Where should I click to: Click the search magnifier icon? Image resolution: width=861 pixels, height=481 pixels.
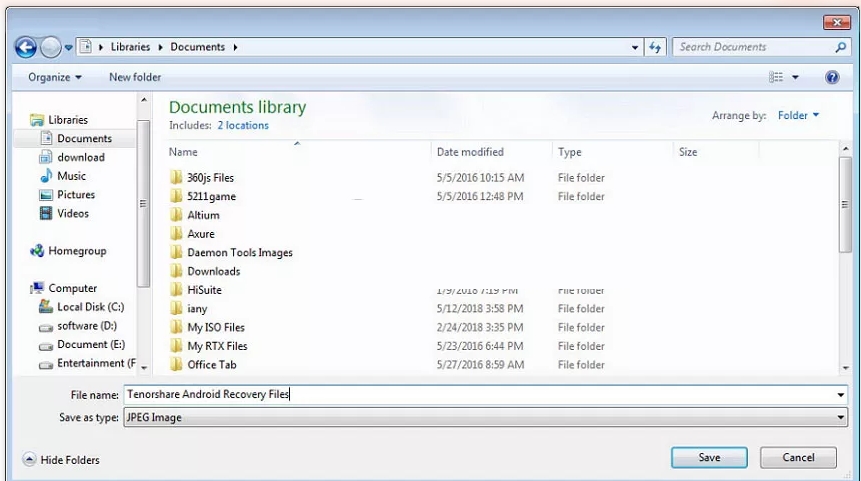click(x=840, y=47)
